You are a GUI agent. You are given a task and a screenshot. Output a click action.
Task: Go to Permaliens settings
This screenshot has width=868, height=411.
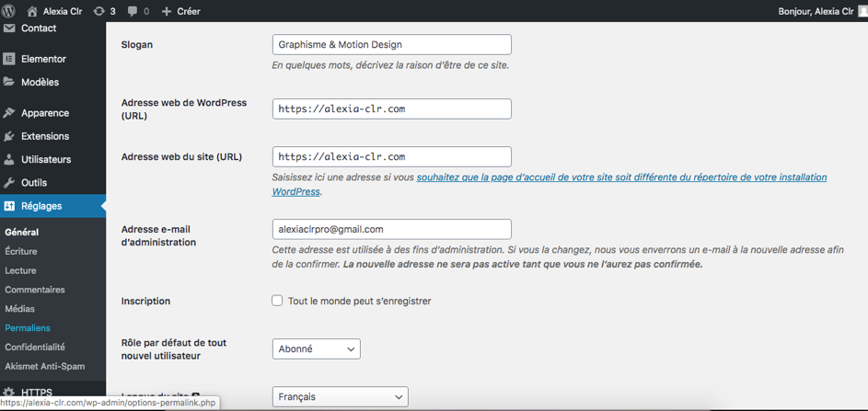click(x=28, y=327)
